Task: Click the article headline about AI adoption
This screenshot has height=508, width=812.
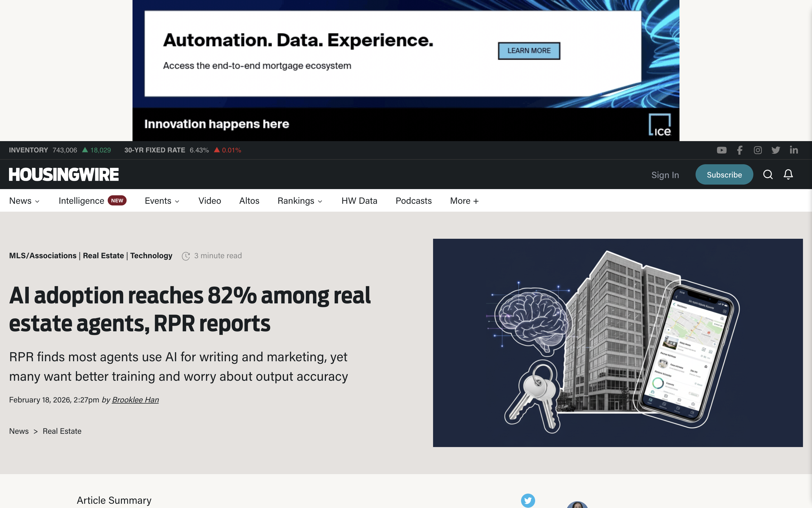Action: (189, 309)
